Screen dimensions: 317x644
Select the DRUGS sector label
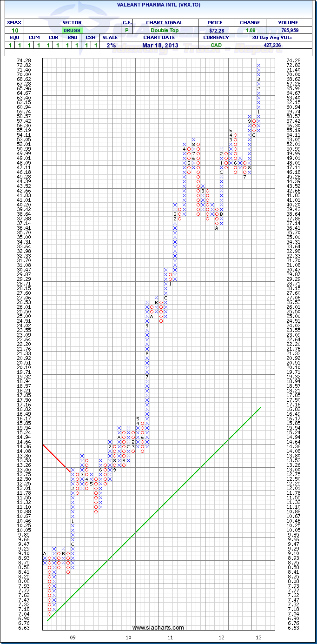(x=72, y=30)
